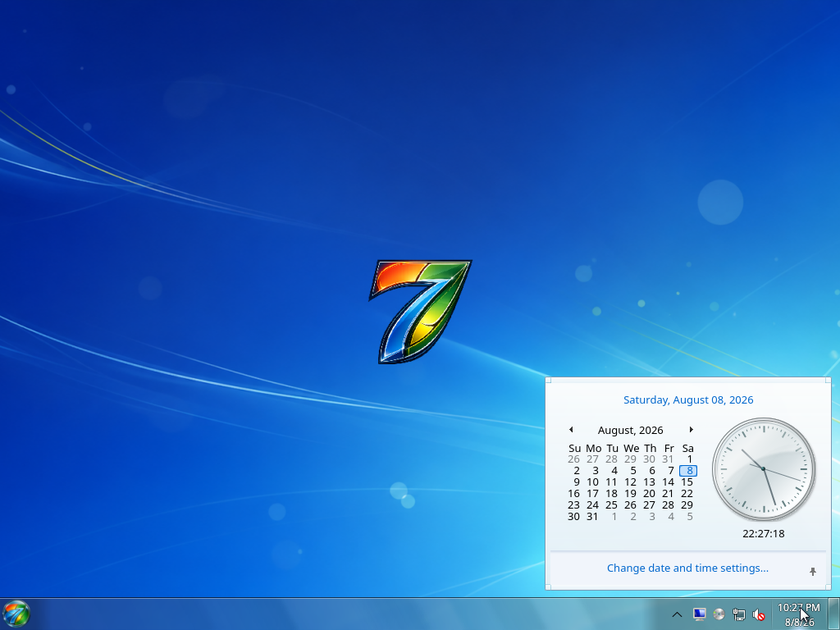
Task: Select August 28 in the calendar
Action: pos(668,505)
